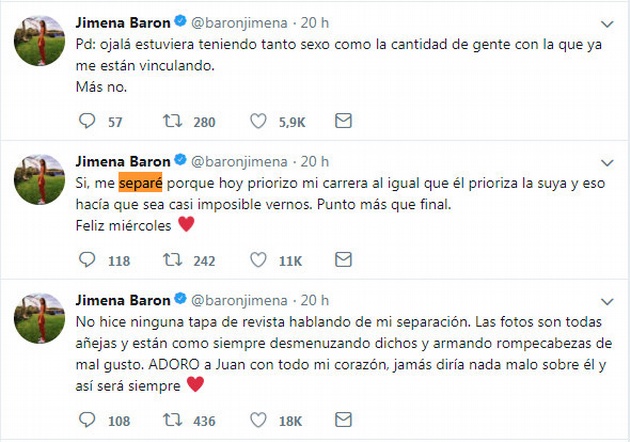This screenshot has width=630, height=442.
Task: Open the first tweet's more options chevron
Action: 607,22
